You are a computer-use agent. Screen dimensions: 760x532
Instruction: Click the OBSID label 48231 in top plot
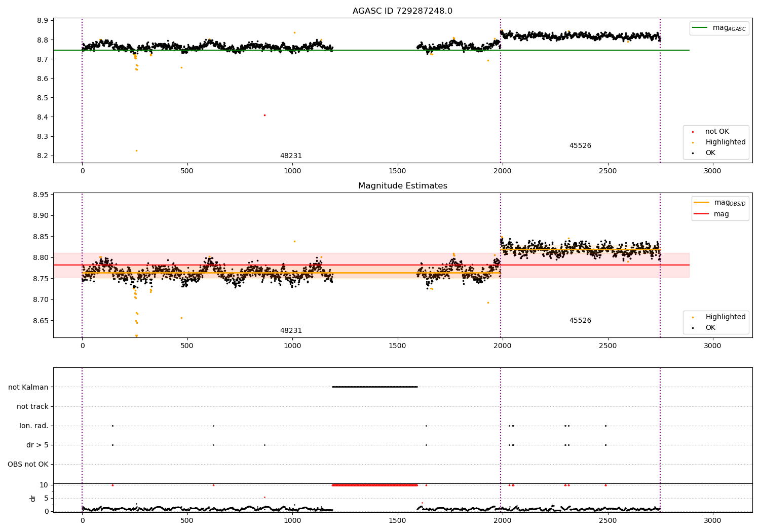pyautogui.click(x=291, y=156)
